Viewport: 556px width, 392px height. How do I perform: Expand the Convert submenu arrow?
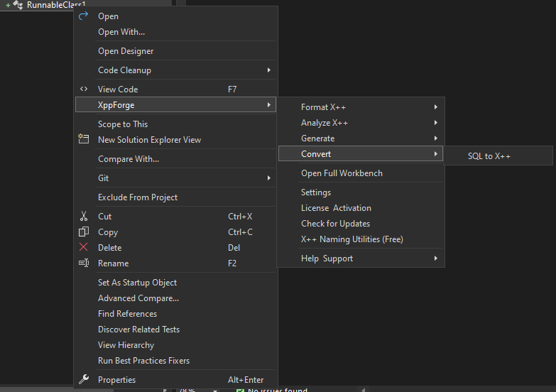tap(435, 154)
